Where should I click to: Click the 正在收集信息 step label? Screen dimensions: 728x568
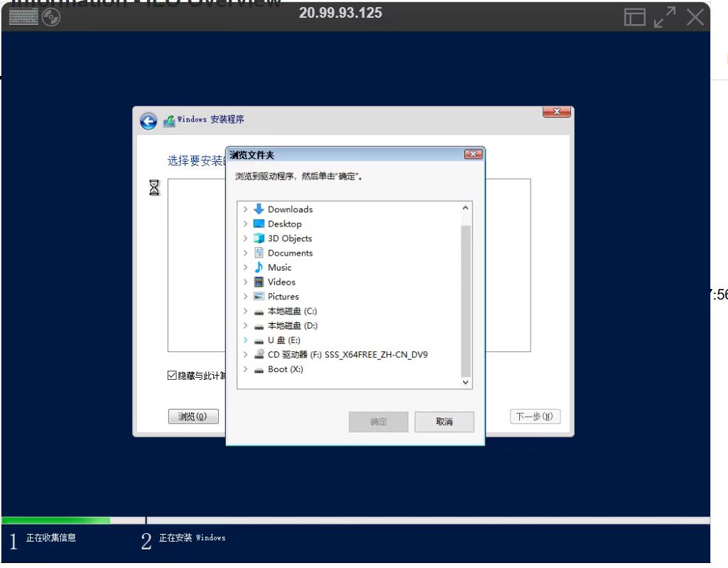pyautogui.click(x=51, y=537)
